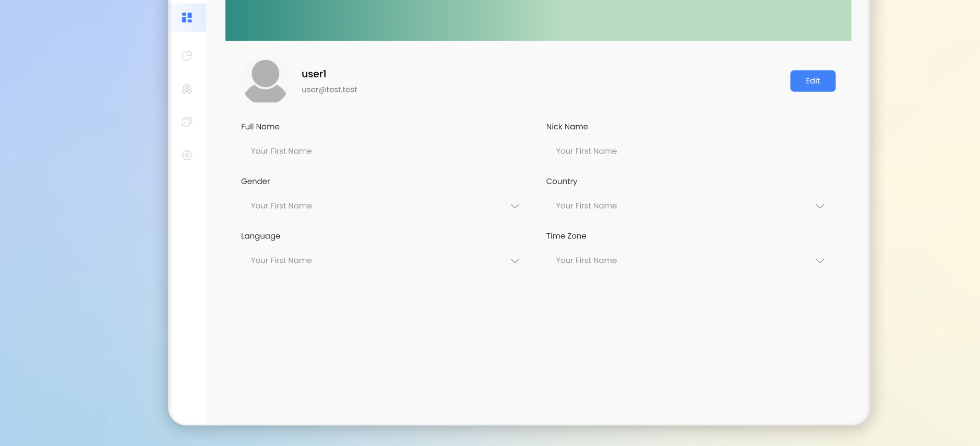Screen dimensions: 980x446
Task: Select the award badge sidebar icon
Action: 187,89
